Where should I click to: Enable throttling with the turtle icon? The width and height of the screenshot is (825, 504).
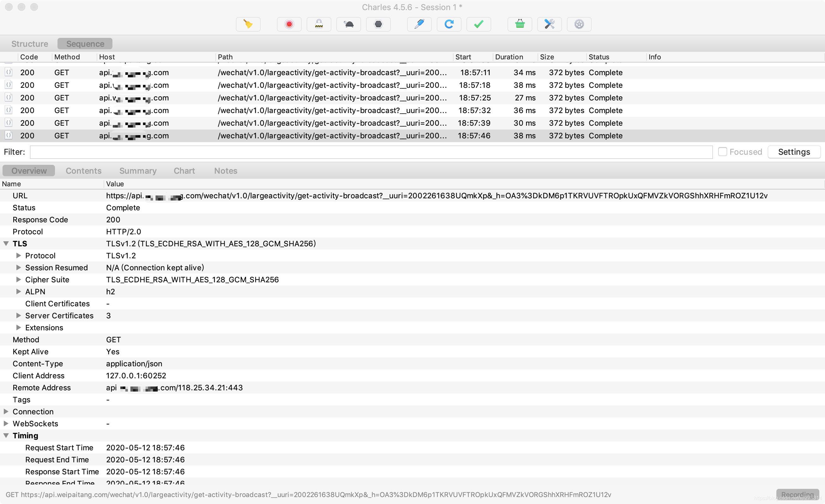point(349,24)
